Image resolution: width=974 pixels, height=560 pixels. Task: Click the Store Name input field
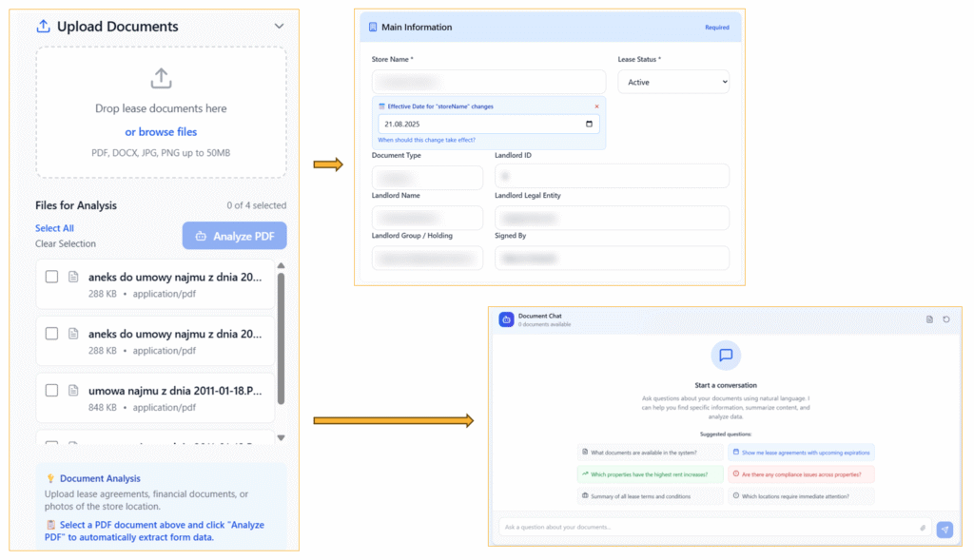pos(488,81)
